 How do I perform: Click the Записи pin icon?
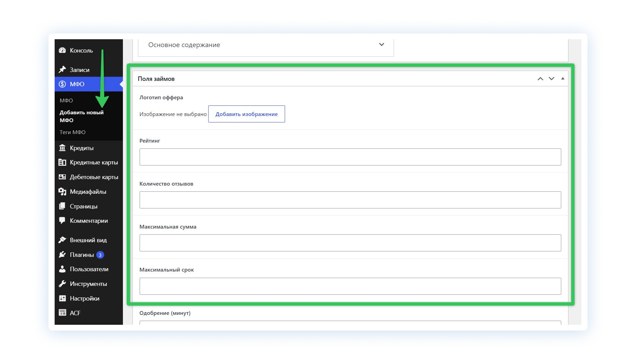pyautogui.click(x=62, y=70)
